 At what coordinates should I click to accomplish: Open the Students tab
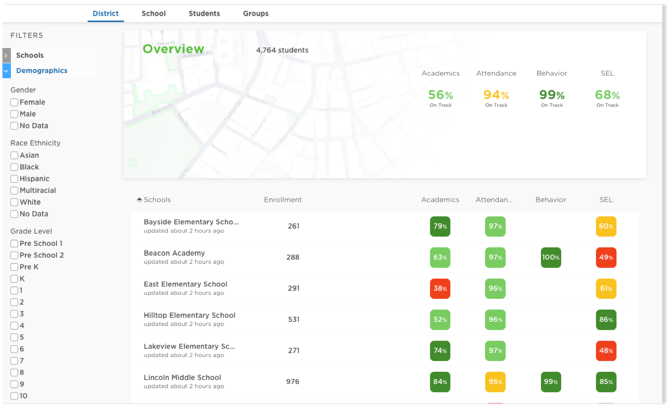[204, 14]
